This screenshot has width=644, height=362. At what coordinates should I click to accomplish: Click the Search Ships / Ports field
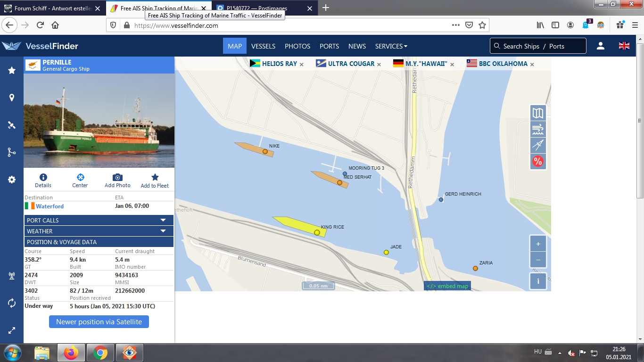538,46
